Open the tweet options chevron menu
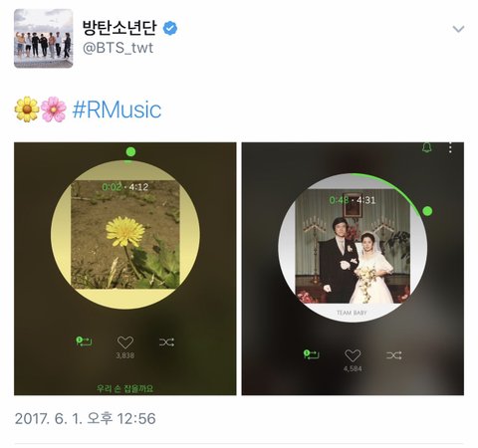 tap(458, 29)
